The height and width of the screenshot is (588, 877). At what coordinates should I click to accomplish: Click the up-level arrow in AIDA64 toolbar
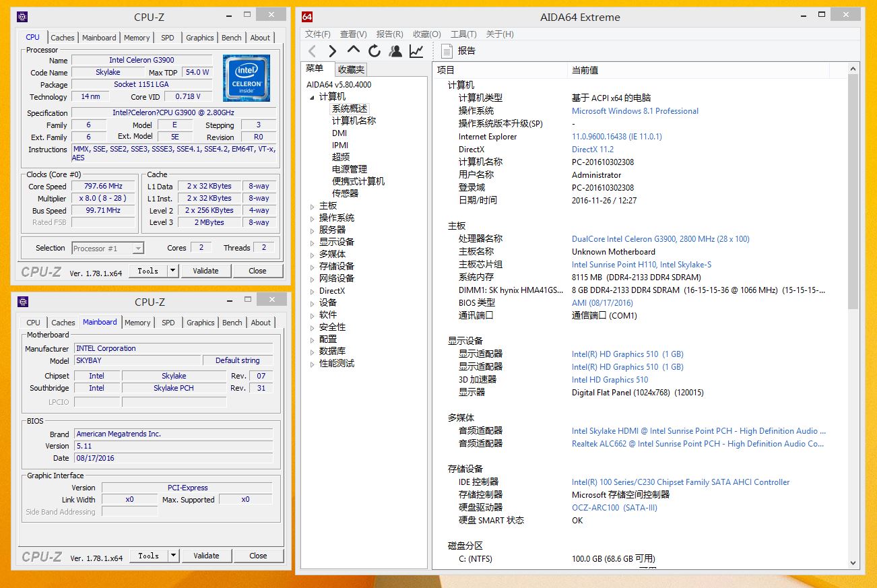point(354,51)
